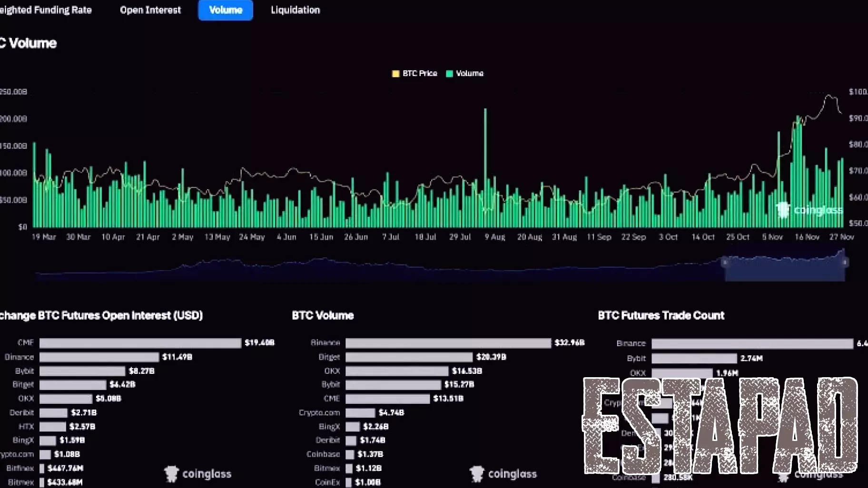Click the coinglass logo under BTC Volume chart
The image size is (868, 488).
(x=503, y=474)
